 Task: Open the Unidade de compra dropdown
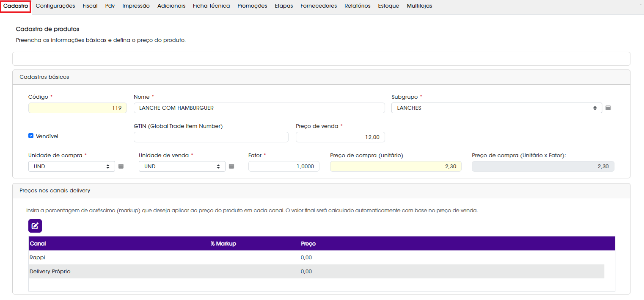[x=72, y=167]
